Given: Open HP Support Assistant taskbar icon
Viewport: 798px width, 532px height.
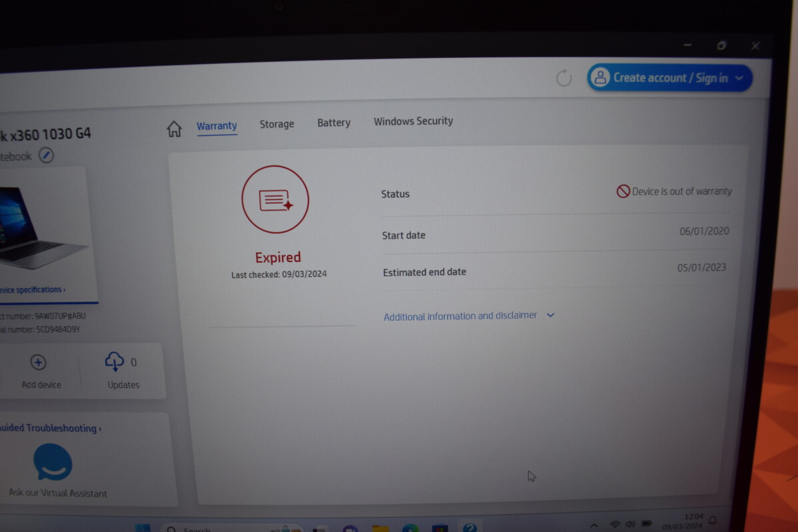Looking at the screenshot, I should pos(469,528).
